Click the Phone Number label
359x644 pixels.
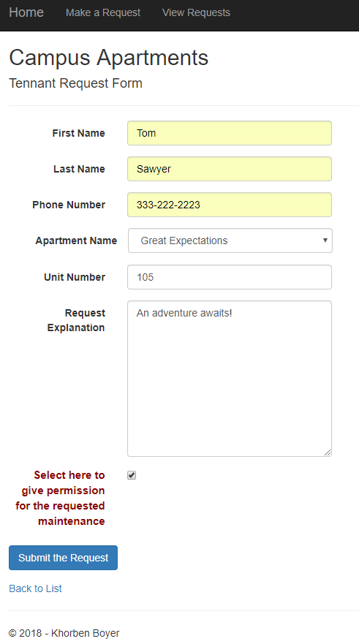(69, 205)
